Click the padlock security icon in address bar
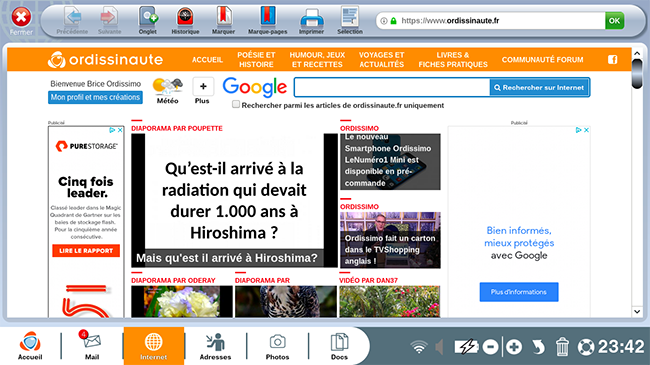650x365 pixels. [393, 21]
